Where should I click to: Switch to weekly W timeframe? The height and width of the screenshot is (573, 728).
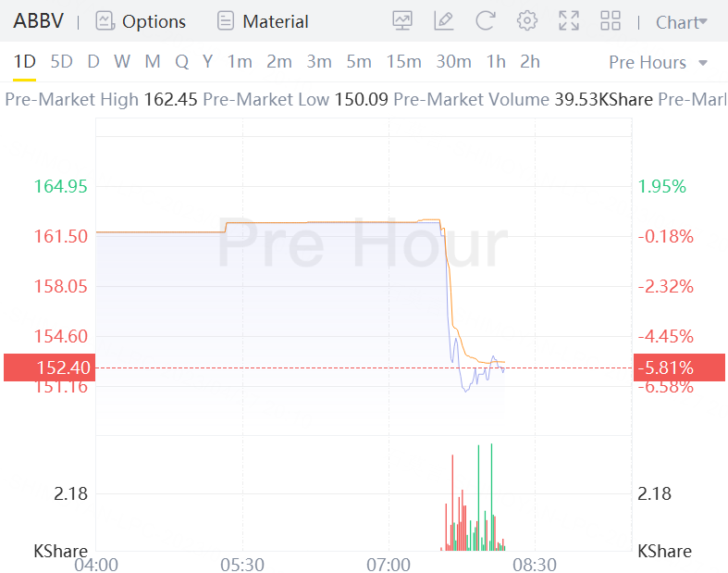coord(122,62)
